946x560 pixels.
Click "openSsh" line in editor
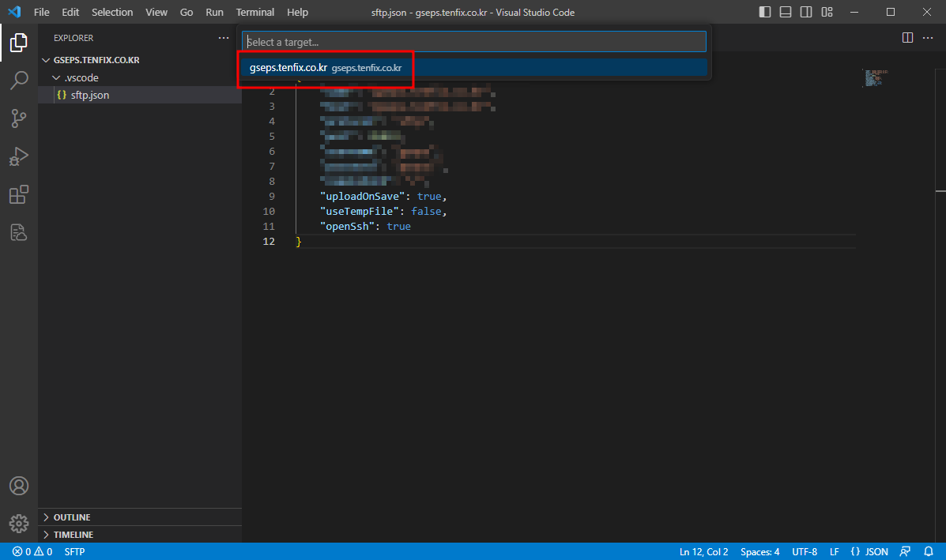pyautogui.click(x=365, y=227)
